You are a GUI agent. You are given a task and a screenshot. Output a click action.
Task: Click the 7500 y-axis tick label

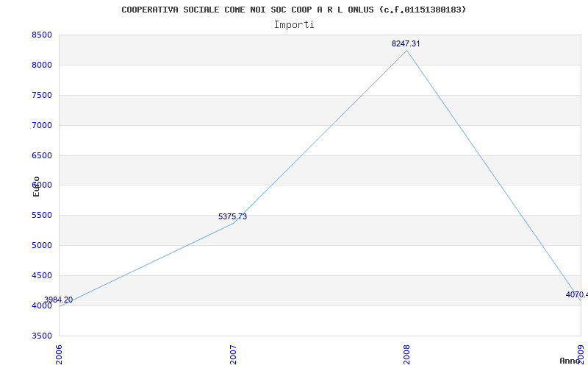coord(42,96)
